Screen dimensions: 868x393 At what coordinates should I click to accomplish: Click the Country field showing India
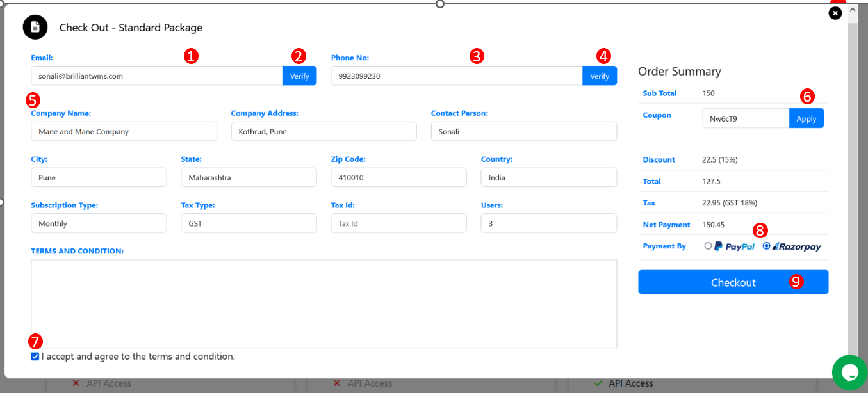tap(548, 177)
